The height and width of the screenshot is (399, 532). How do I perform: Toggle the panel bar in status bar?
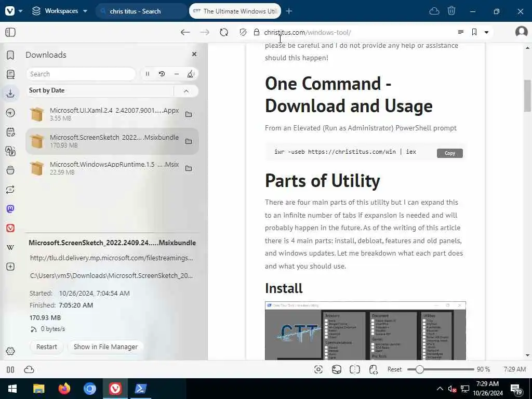(10, 369)
